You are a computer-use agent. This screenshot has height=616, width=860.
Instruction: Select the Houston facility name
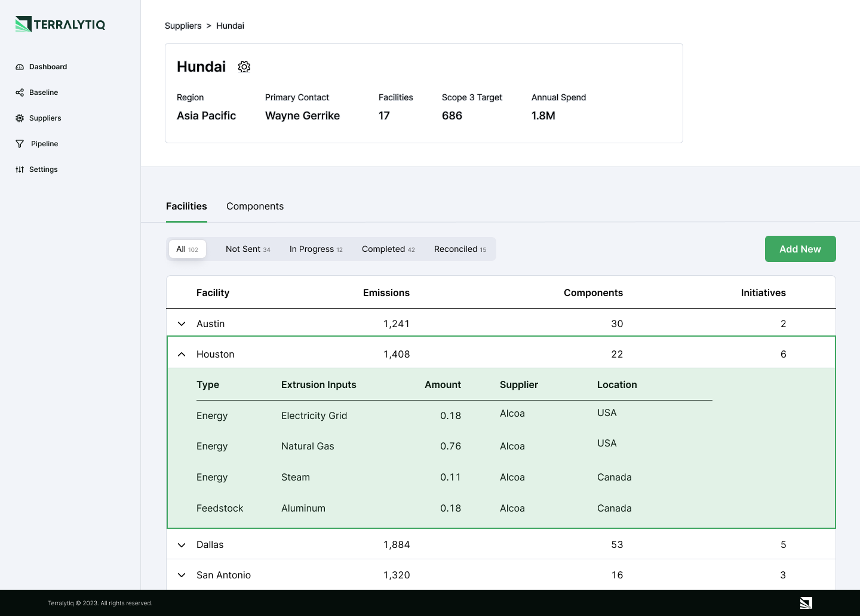pyautogui.click(x=215, y=354)
